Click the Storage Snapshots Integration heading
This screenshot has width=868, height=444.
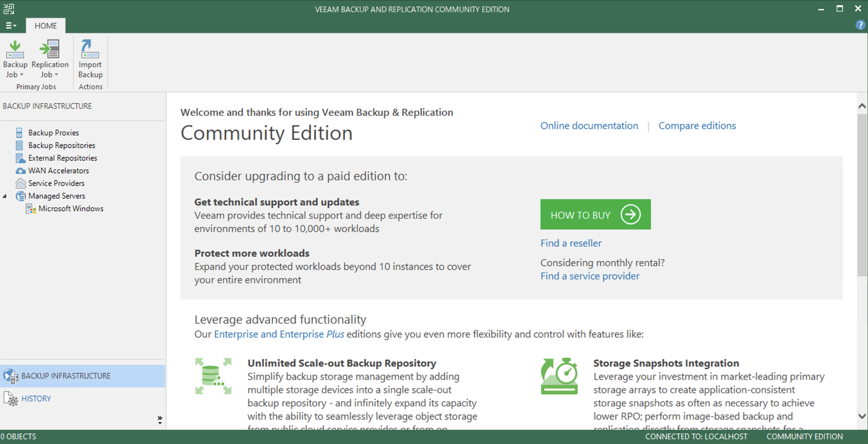click(666, 363)
